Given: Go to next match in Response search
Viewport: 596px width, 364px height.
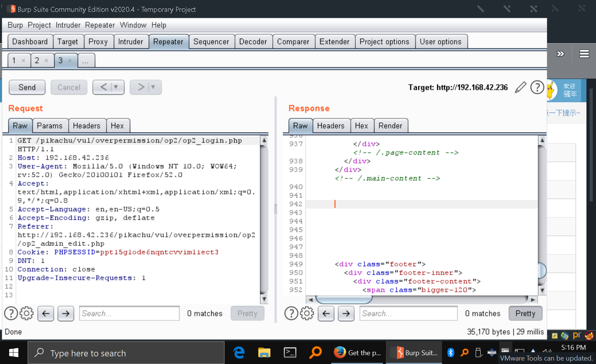Looking at the screenshot, I should pyautogui.click(x=346, y=314).
